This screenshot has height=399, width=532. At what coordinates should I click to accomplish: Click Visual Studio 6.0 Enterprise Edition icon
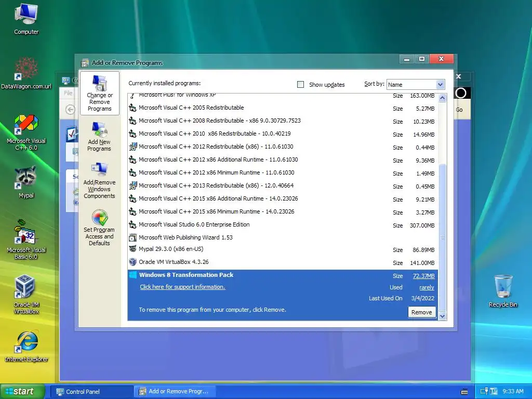click(132, 224)
